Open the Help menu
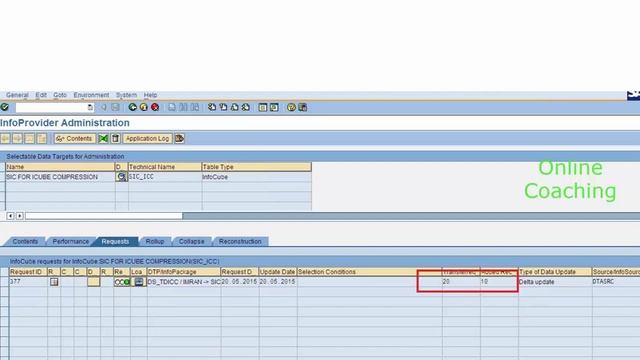 click(x=150, y=95)
